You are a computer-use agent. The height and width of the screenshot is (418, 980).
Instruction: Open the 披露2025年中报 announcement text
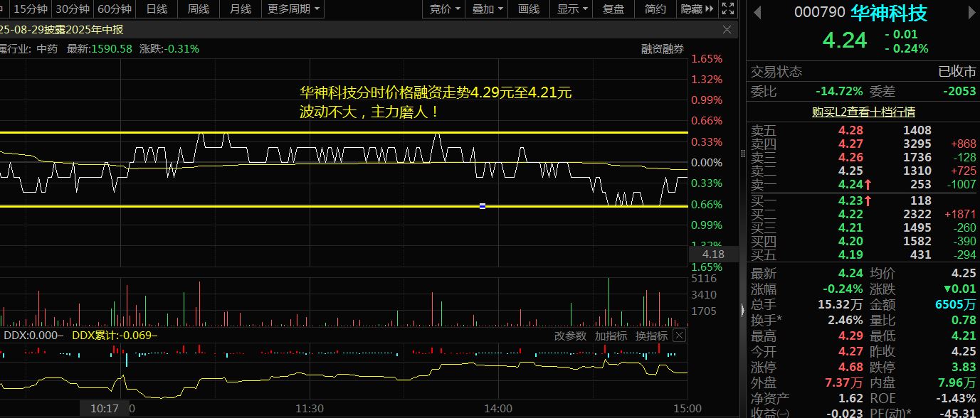(62, 29)
